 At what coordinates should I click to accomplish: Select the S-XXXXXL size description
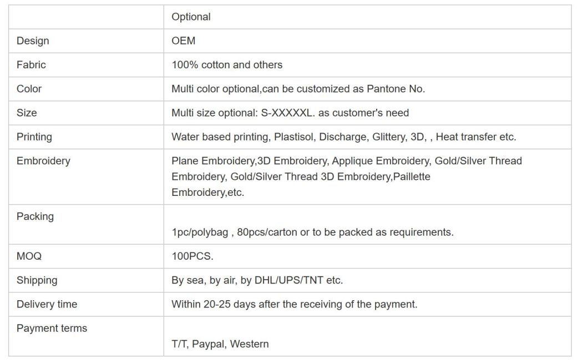click(290, 113)
